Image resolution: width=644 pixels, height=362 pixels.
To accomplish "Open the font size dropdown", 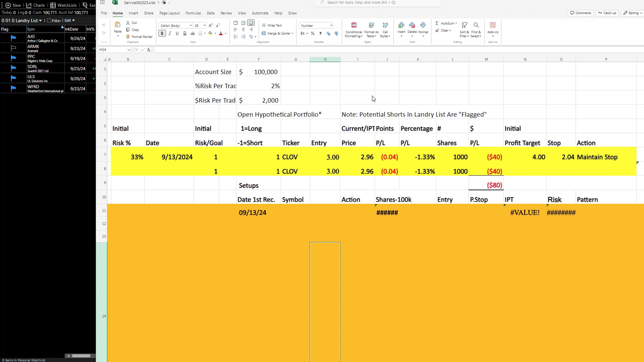I will click(x=204, y=25).
